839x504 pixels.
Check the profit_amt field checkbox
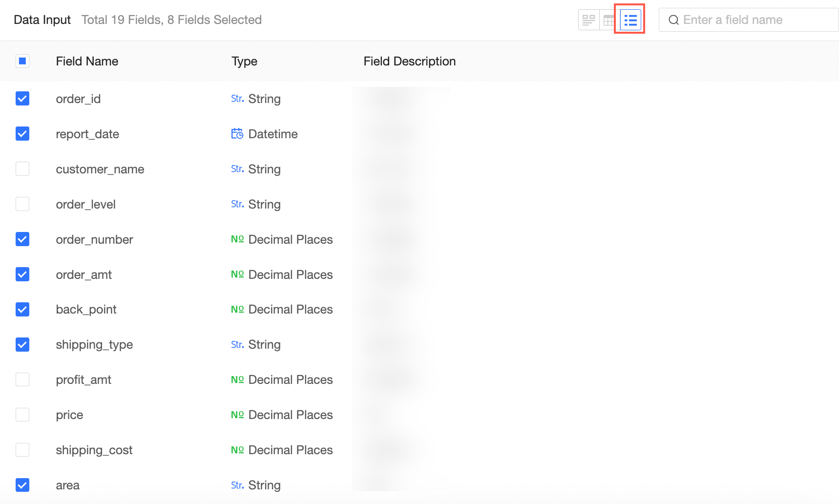tap(22, 379)
